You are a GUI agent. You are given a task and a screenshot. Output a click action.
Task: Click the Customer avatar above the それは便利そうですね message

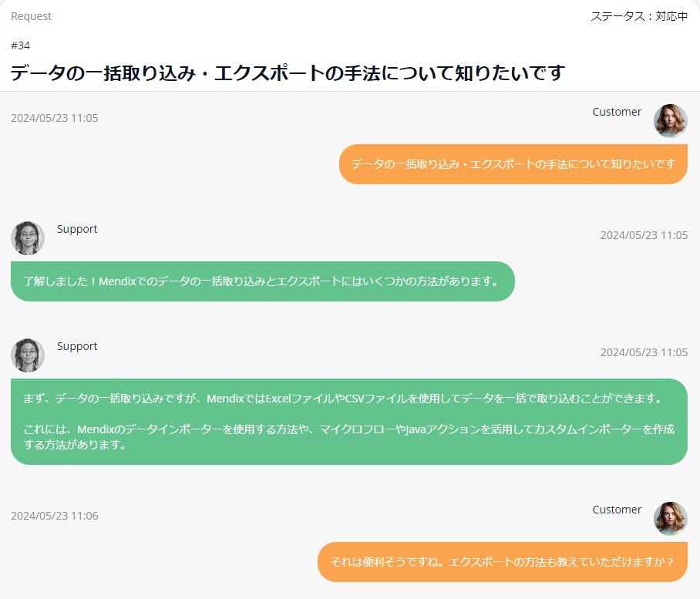coord(670,519)
